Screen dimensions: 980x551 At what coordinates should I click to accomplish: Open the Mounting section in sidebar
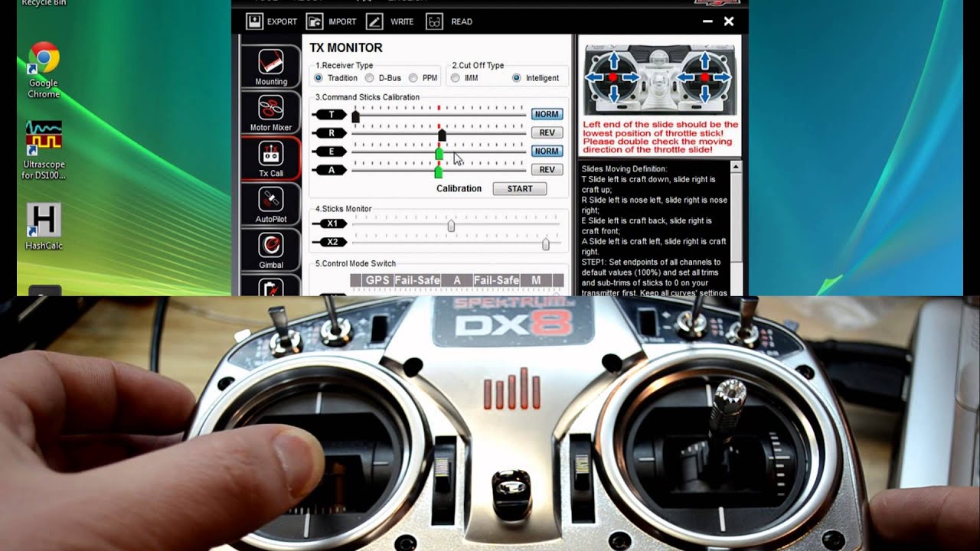click(271, 67)
